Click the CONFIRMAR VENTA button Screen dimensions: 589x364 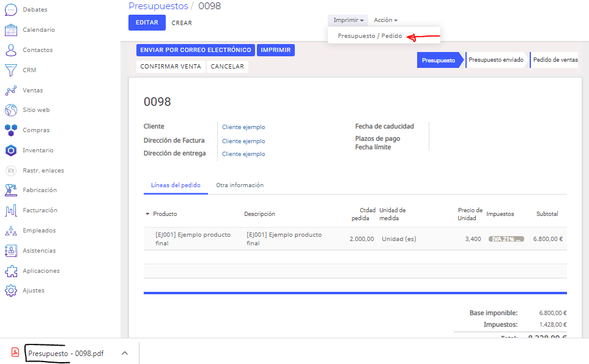pyautogui.click(x=171, y=67)
